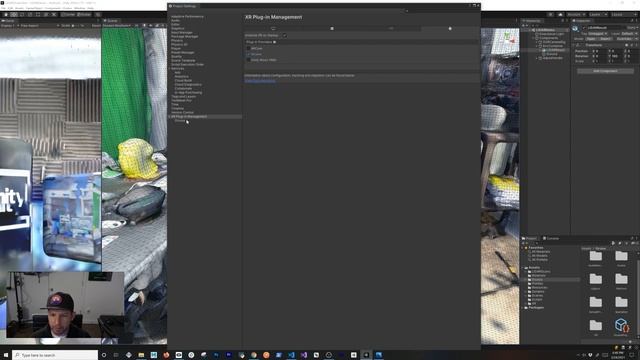Click the Add Component button
This screenshot has width=640, height=360.
(x=605, y=71)
